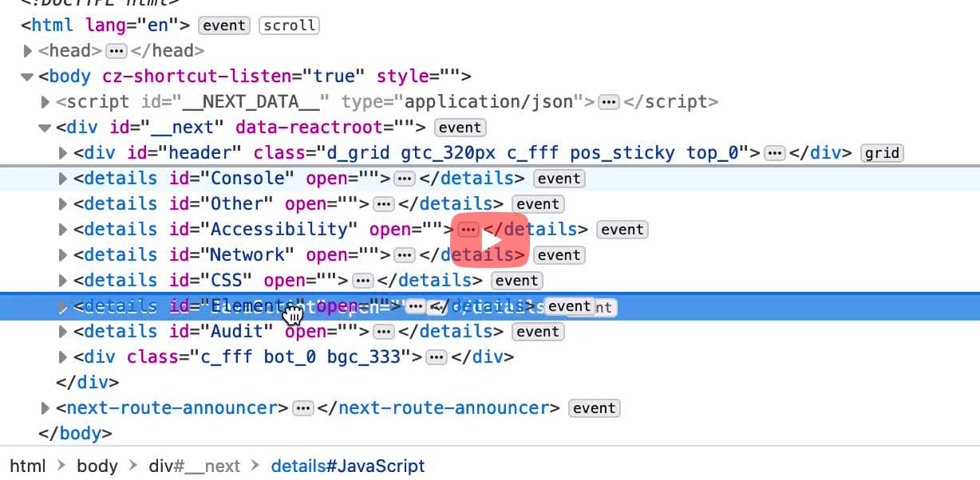
Task: Click event badge on details#Audit row
Action: point(538,332)
